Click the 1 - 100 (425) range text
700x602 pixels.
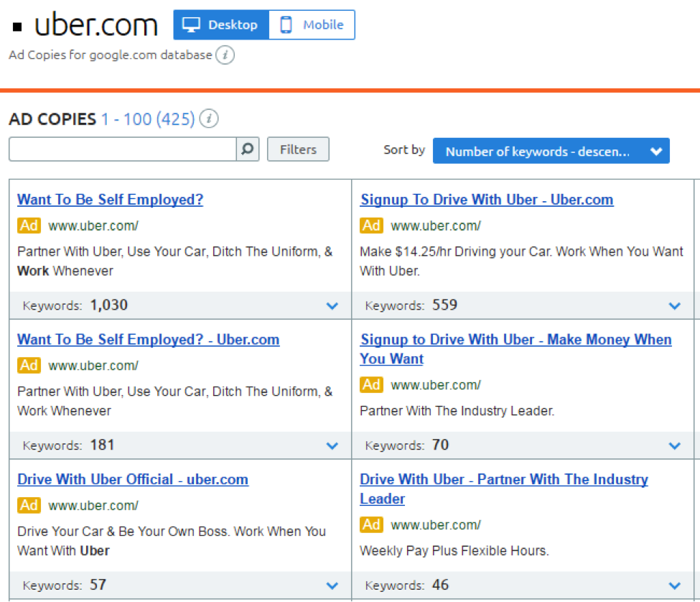pos(148,119)
